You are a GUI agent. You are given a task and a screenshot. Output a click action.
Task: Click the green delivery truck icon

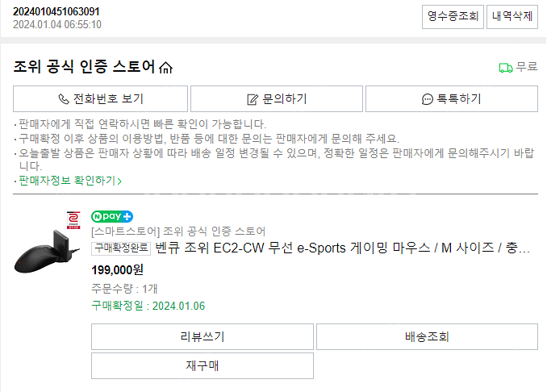(x=506, y=68)
